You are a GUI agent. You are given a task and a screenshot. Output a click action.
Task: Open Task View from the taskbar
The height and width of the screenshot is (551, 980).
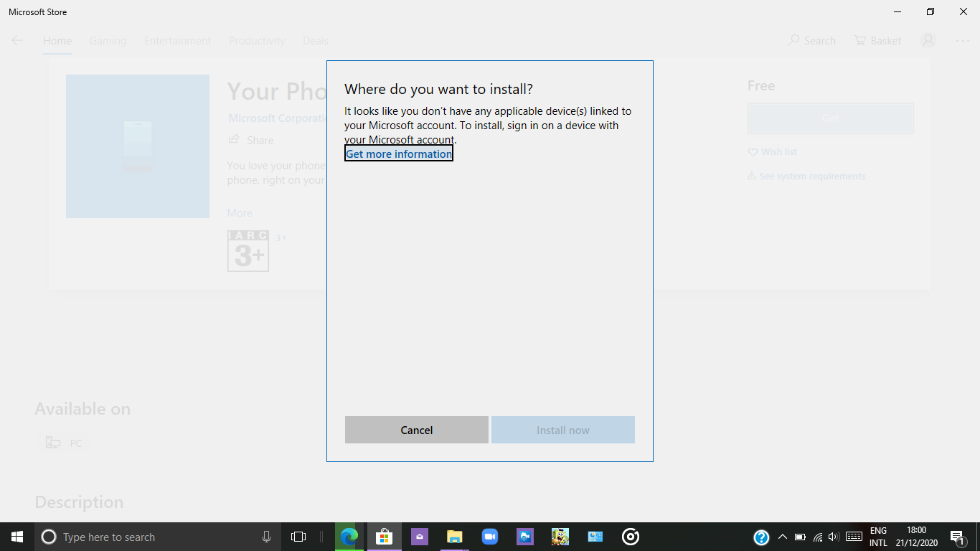tap(298, 537)
